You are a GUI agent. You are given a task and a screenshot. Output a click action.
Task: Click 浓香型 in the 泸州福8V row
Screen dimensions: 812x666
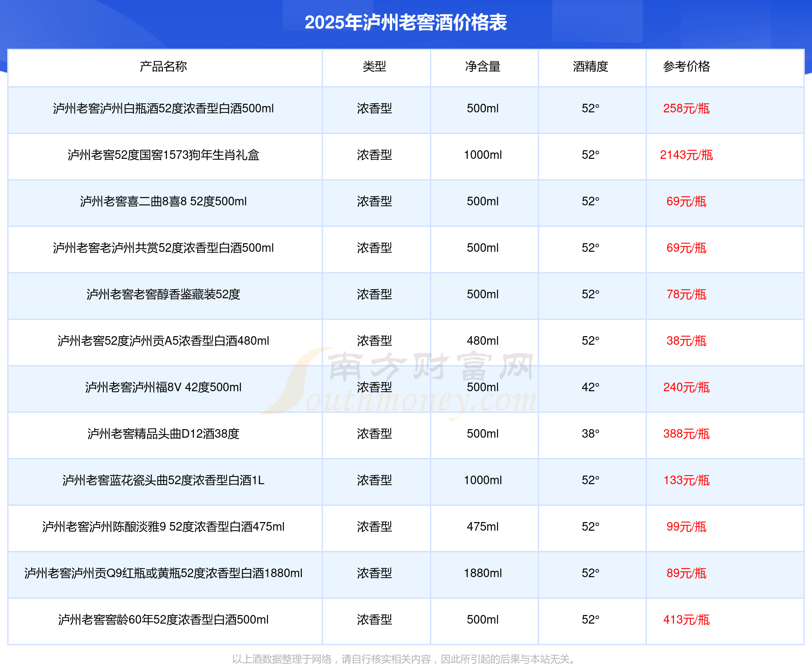[x=374, y=388]
